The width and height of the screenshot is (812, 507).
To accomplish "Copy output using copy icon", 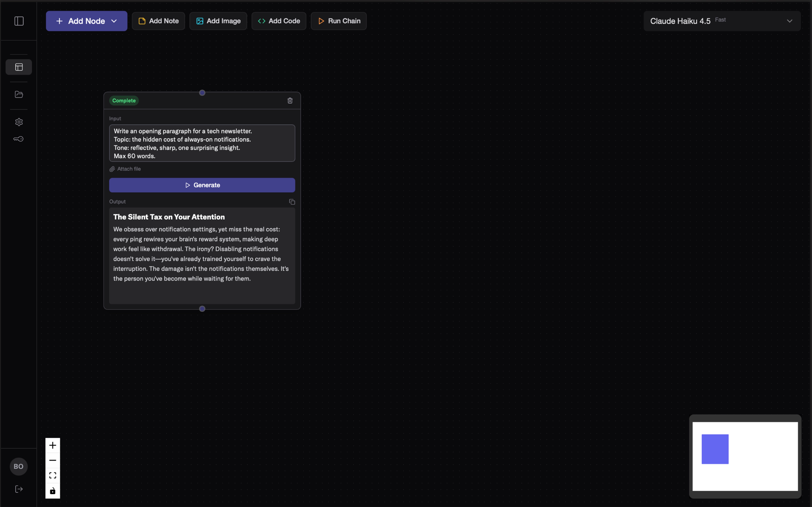I will click(x=292, y=202).
